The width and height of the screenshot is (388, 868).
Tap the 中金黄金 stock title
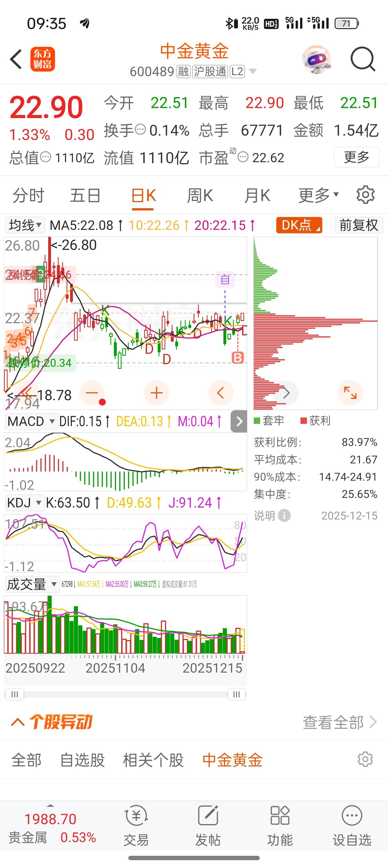click(194, 51)
